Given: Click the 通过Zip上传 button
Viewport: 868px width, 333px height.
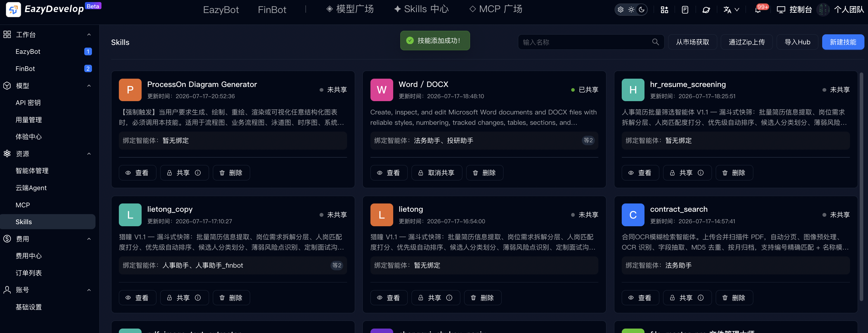Looking at the screenshot, I should tap(747, 42).
